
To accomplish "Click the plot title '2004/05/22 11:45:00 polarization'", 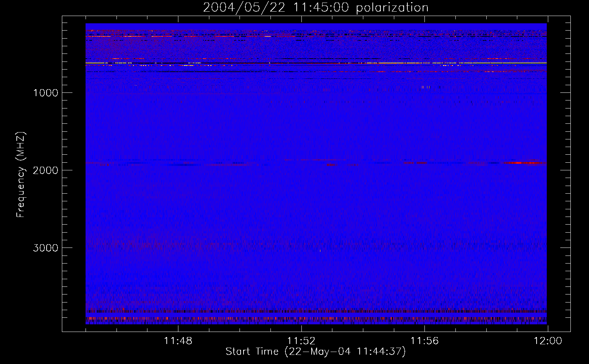I will tap(316, 8).
